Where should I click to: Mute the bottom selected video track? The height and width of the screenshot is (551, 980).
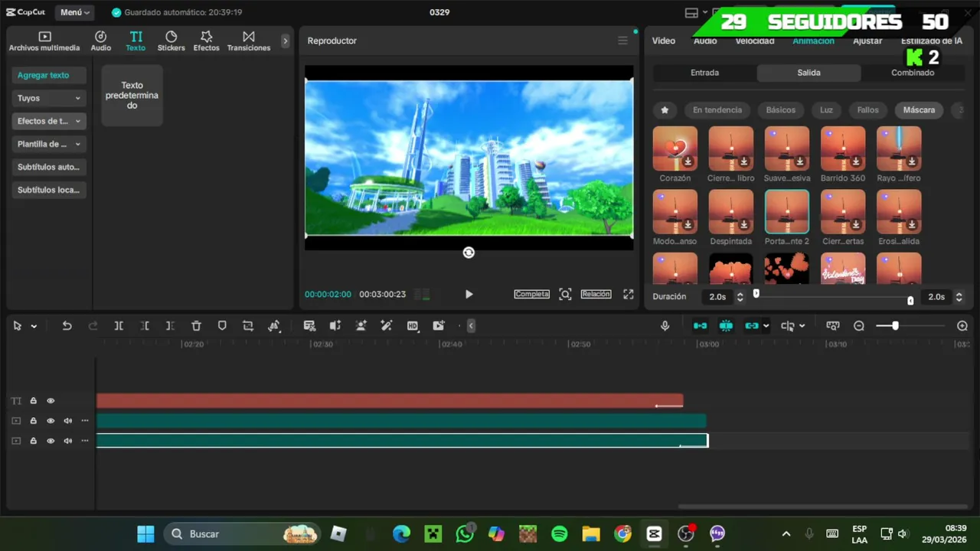tap(67, 441)
